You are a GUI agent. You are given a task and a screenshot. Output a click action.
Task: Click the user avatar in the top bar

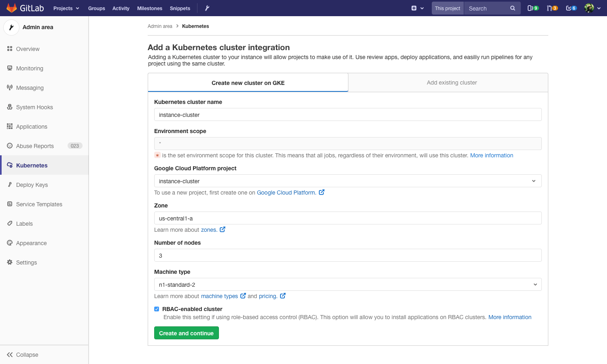(x=589, y=8)
